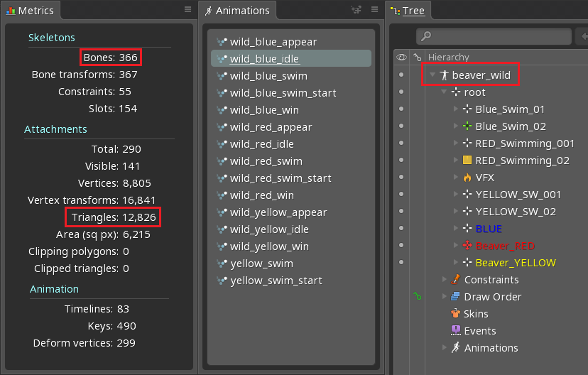Click the purple Events icon in tree
Screen dimensions: 588x375
[x=455, y=331]
